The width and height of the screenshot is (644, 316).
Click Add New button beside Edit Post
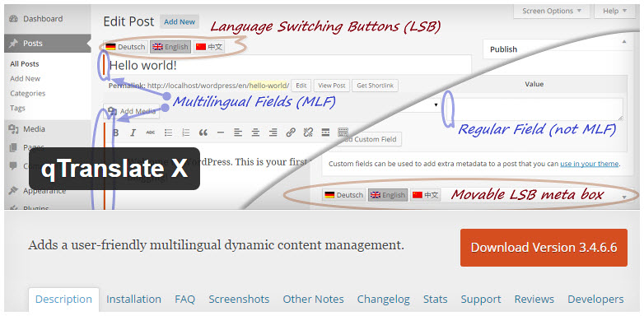pos(180,21)
